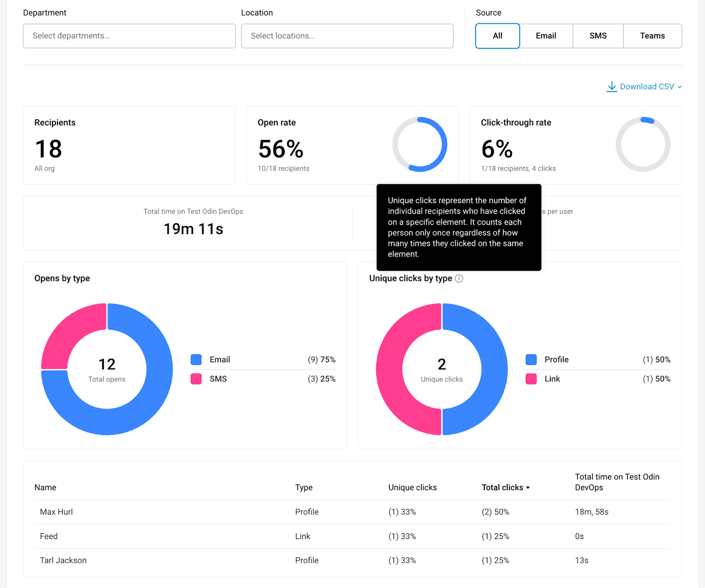Click the Download CSV link
Screen dimensions: 705x588
point(647,86)
